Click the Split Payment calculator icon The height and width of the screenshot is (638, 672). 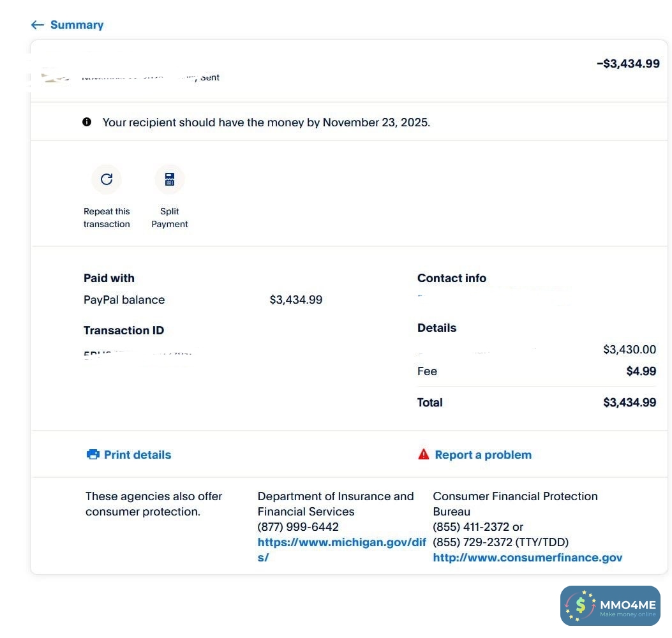pos(170,179)
